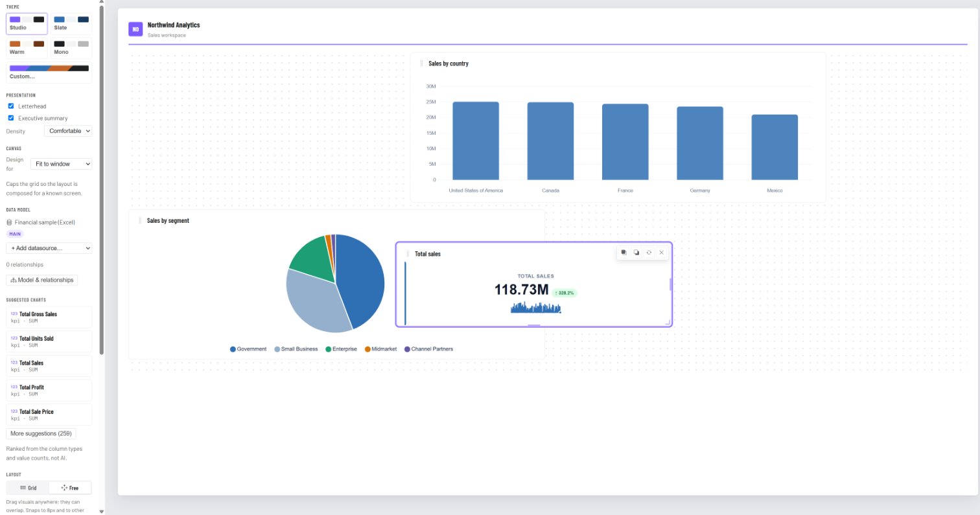
Task: Remove the Total sales card
Action: coord(661,253)
